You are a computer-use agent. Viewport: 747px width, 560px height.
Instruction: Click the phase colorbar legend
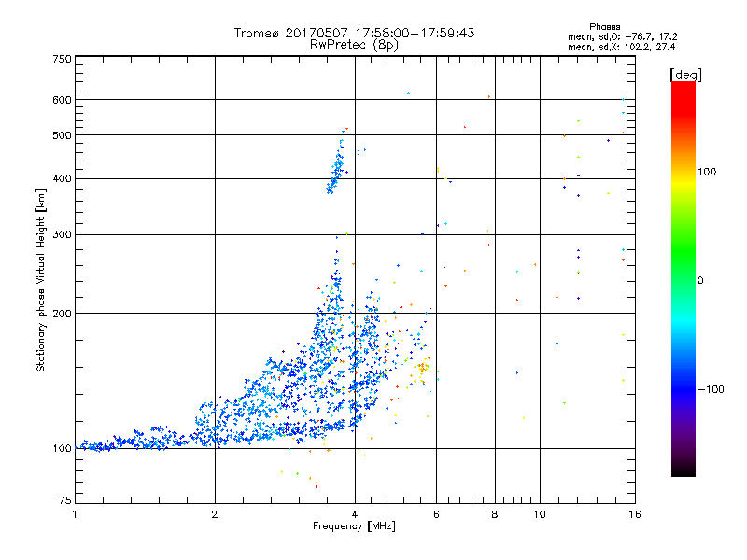click(x=684, y=278)
